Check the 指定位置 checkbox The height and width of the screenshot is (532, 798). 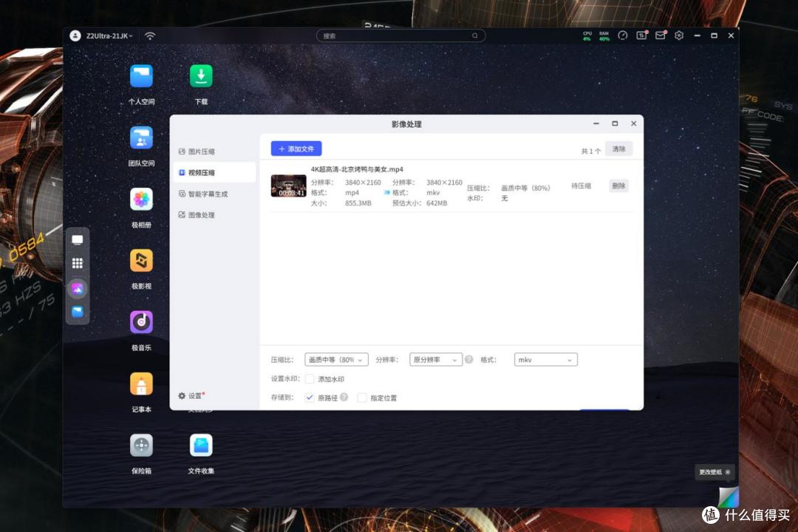pos(362,398)
